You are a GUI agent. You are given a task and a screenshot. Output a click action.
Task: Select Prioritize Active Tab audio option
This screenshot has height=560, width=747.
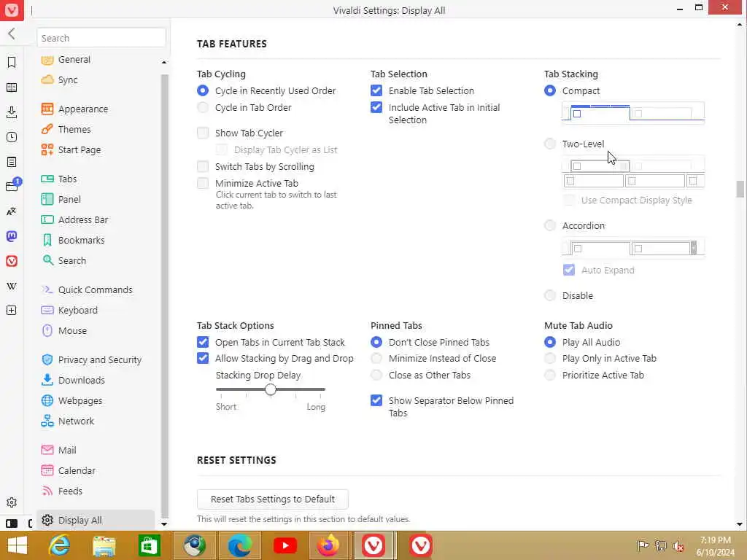pos(550,376)
